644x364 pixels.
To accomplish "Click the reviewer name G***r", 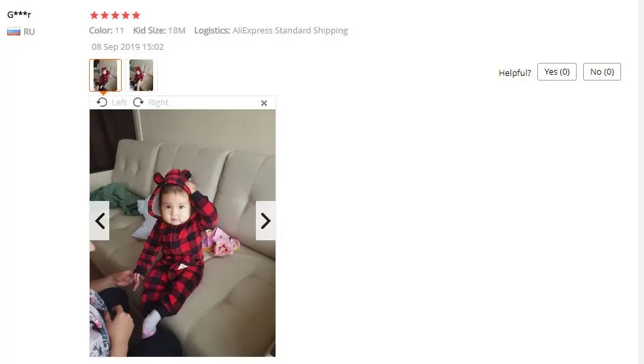I will [19, 14].
